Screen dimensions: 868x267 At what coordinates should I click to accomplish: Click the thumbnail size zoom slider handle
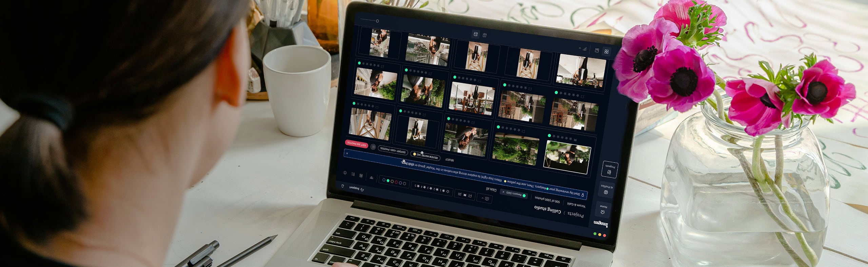point(377,21)
